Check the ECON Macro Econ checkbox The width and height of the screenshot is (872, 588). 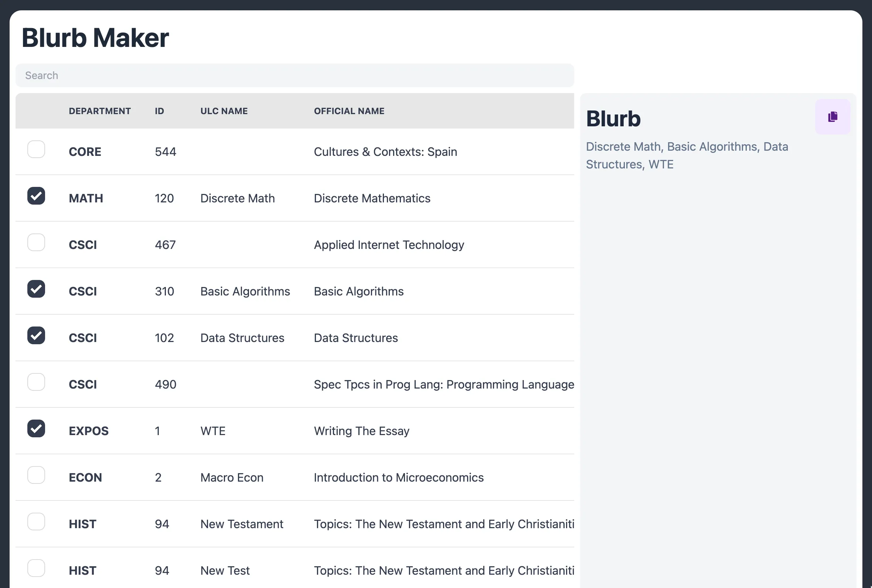[36, 475]
